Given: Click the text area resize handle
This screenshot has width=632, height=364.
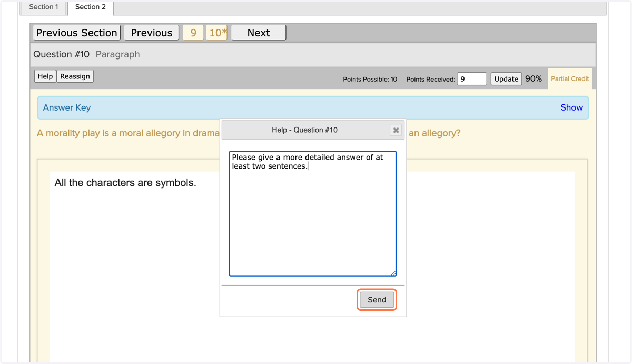Looking at the screenshot, I should 393,273.
